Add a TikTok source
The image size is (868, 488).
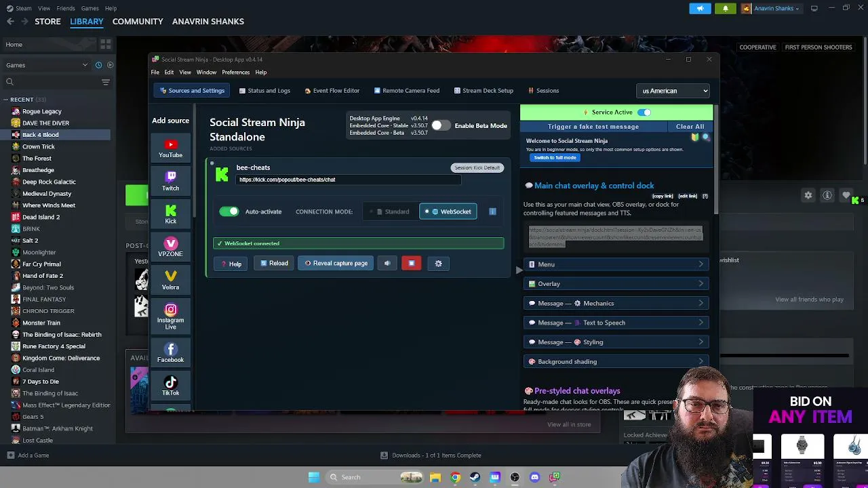170,386
